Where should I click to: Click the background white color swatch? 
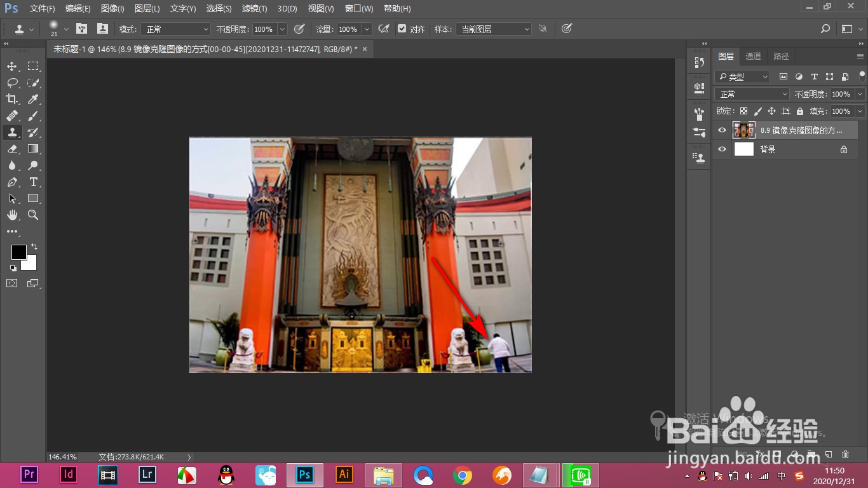[x=31, y=264]
